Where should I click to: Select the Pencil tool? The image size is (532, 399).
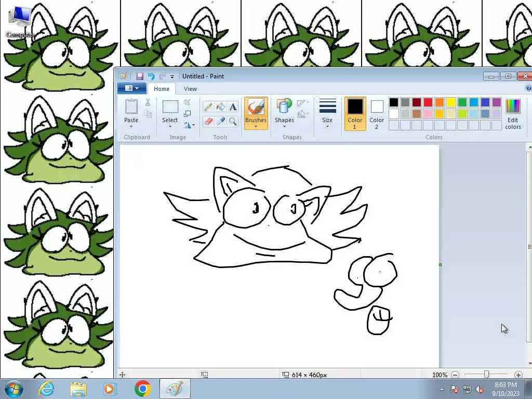(x=208, y=107)
